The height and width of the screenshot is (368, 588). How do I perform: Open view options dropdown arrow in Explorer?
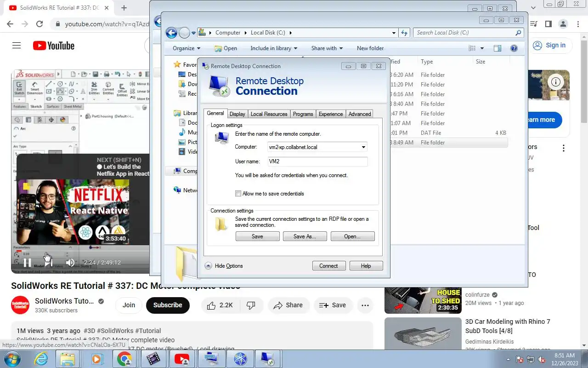[x=482, y=48]
